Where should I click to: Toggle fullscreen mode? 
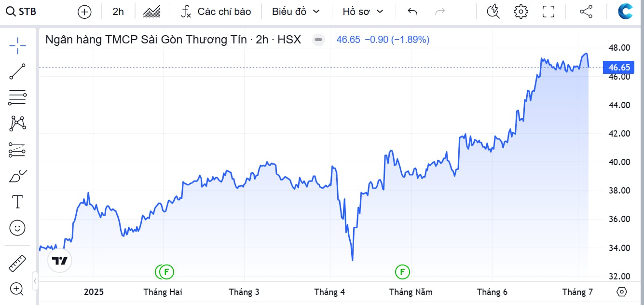[x=548, y=12]
